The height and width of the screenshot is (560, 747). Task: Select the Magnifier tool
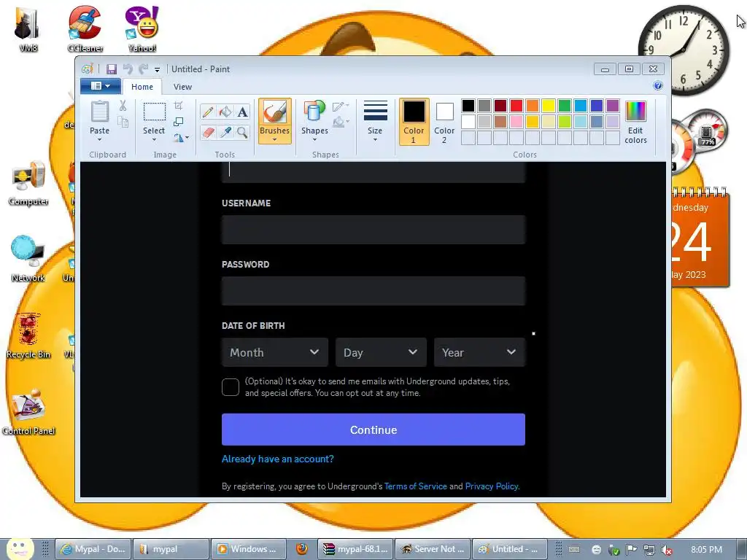point(242,132)
